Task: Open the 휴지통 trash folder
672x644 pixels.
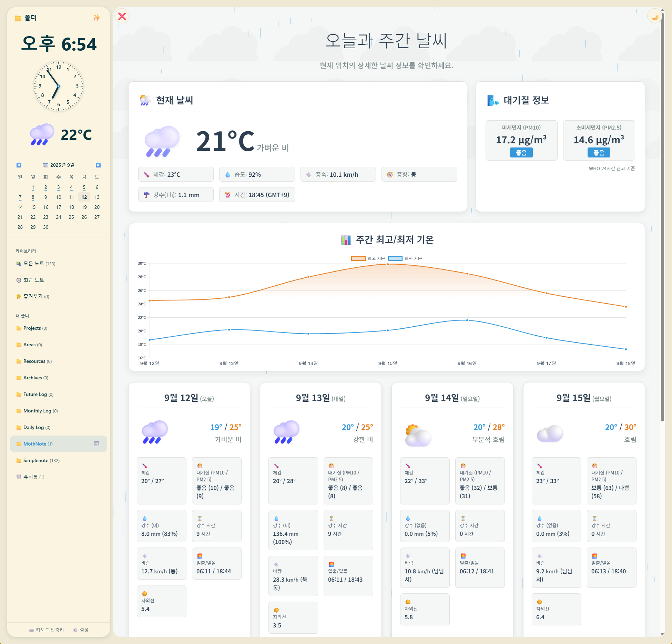Action: (30, 477)
